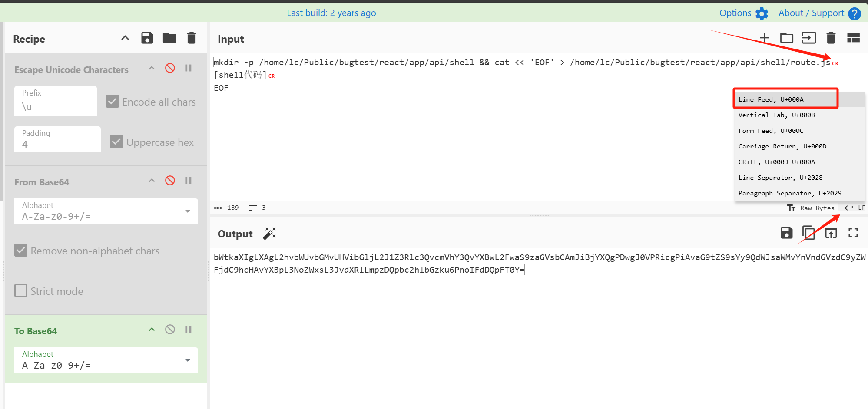Load a recipe with the folder icon

169,38
